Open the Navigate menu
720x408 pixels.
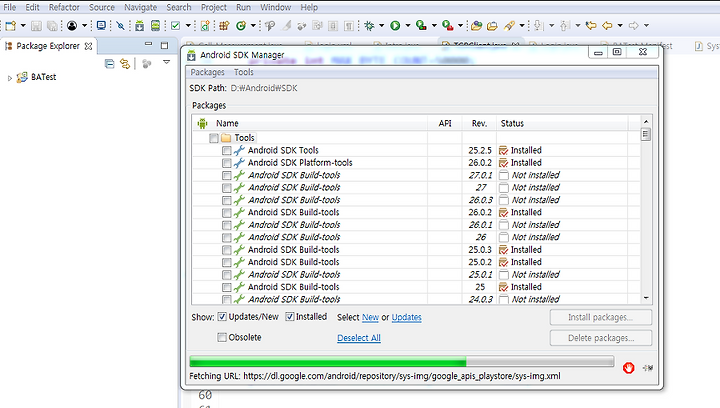tap(141, 7)
